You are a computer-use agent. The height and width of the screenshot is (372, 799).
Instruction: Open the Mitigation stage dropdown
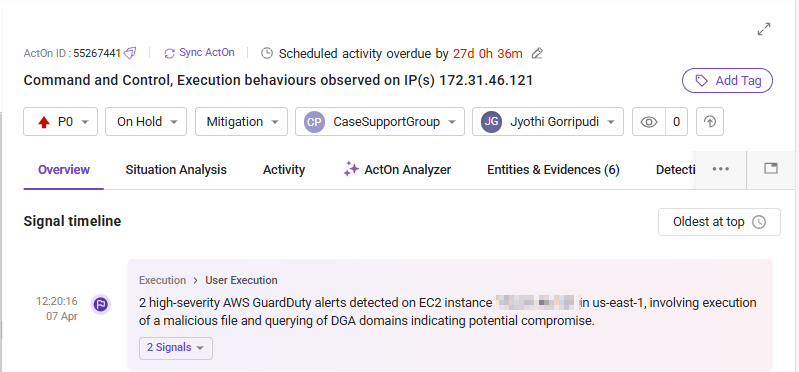pyautogui.click(x=241, y=122)
